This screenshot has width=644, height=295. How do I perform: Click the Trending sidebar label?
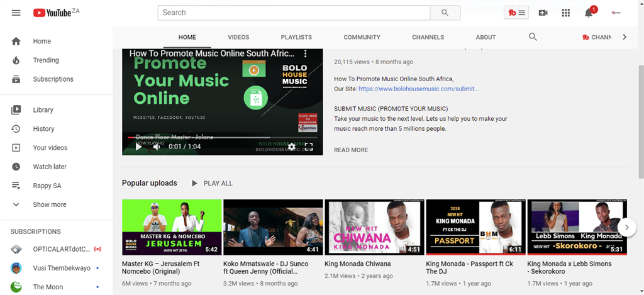(46, 60)
